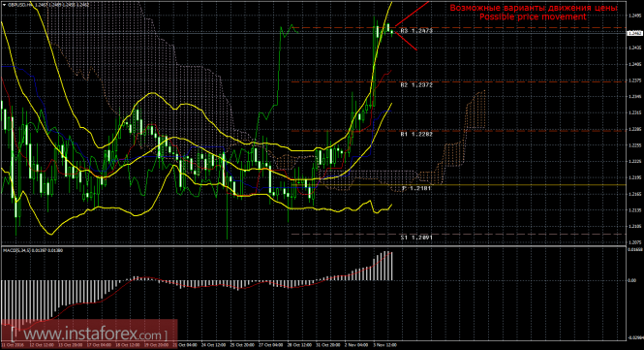
Task: Click the tallest latest MACD histogram bar
Action: (x=388, y=266)
